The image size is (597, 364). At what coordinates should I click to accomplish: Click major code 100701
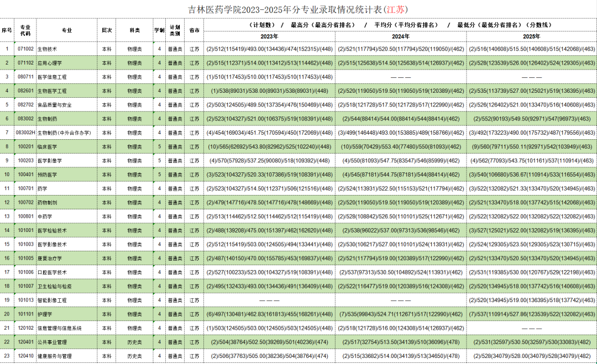[x=25, y=189]
